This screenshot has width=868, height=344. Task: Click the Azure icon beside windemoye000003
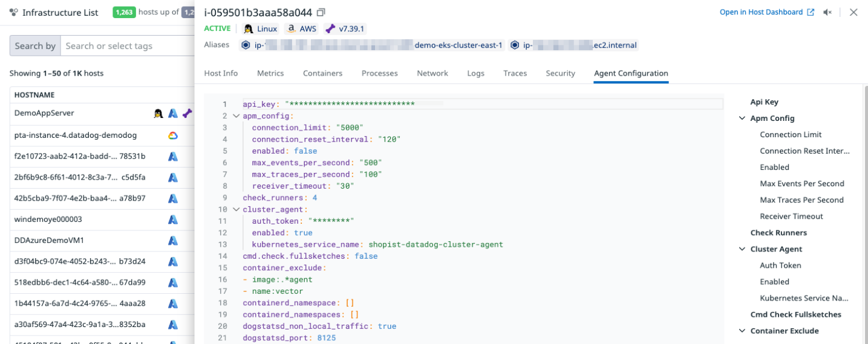coord(172,219)
